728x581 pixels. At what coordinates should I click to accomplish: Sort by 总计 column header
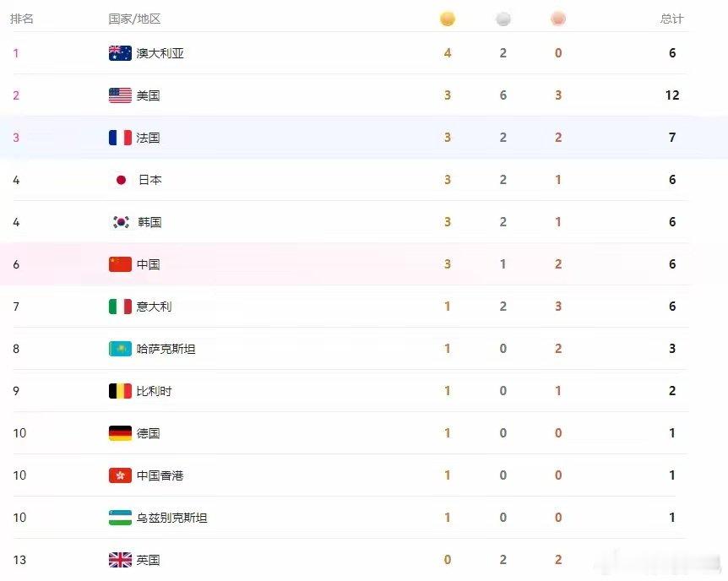click(671, 19)
